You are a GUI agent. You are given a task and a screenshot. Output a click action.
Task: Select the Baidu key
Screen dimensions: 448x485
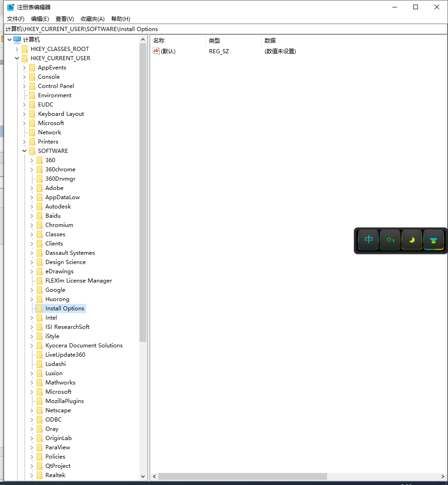coord(53,216)
